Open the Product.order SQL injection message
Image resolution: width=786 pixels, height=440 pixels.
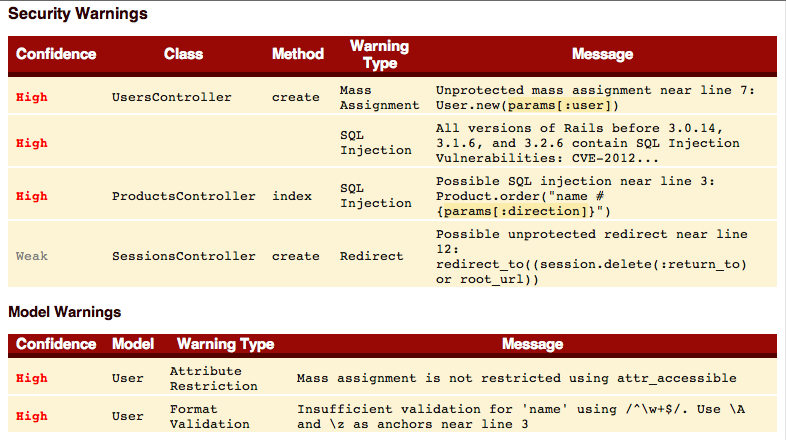tap(575, 196)
